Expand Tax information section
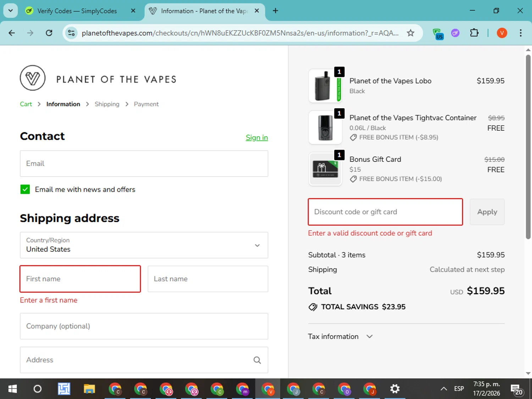The width and height of the screenshot is (532, 399). pyautogui.click(x=340, y=336)
